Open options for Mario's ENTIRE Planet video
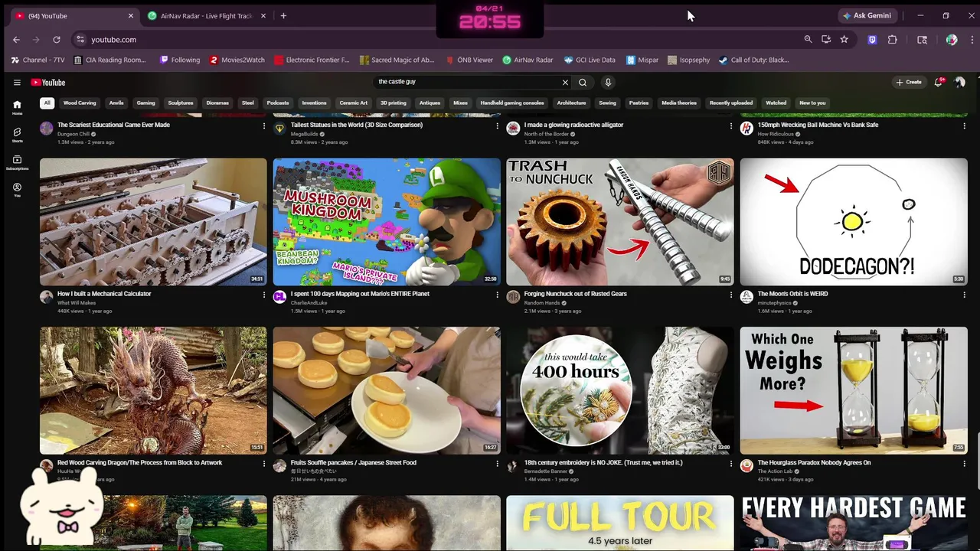This screenshot has height=551, width=980. tap(497, 295)
